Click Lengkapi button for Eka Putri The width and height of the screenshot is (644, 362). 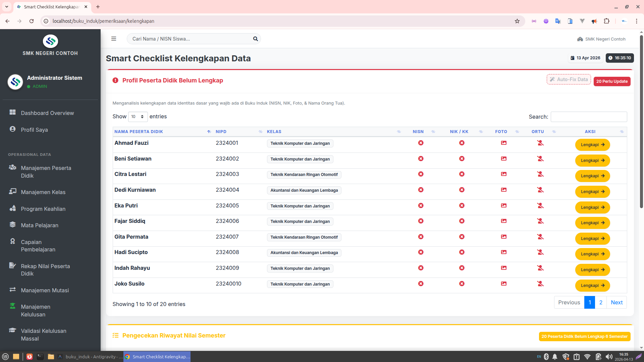pos(592,207)
